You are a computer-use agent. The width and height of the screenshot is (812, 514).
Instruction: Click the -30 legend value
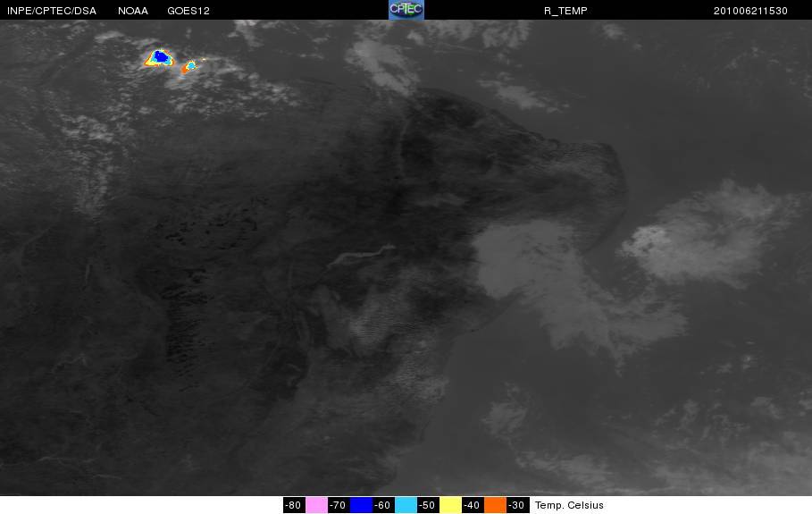[x=517, y=505]
